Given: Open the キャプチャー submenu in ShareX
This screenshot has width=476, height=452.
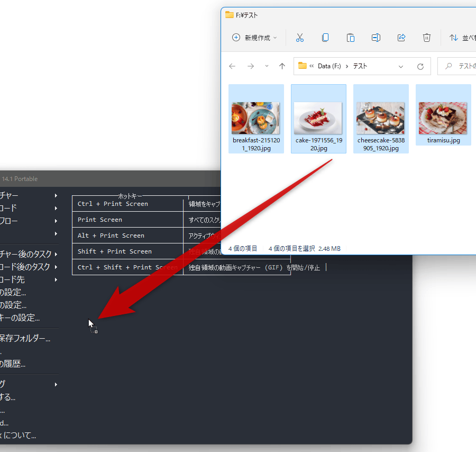Looking at the screenshot, I should pos(29,195).
